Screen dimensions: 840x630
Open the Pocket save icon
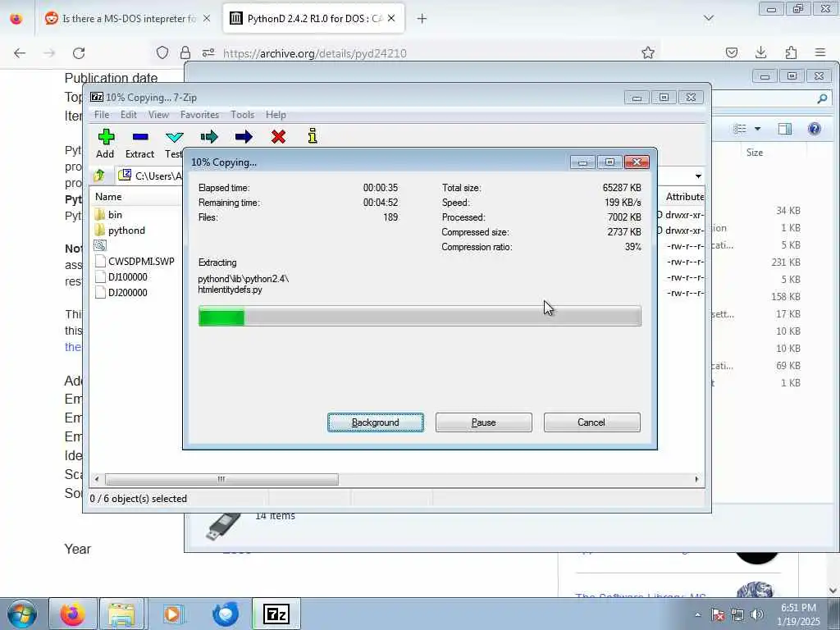click(x=732, y=52)
